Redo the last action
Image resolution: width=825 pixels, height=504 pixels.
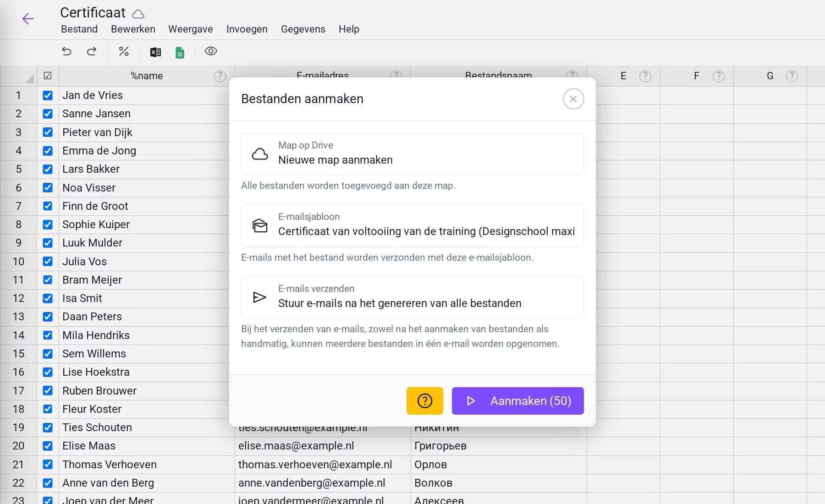click(92, 51)
